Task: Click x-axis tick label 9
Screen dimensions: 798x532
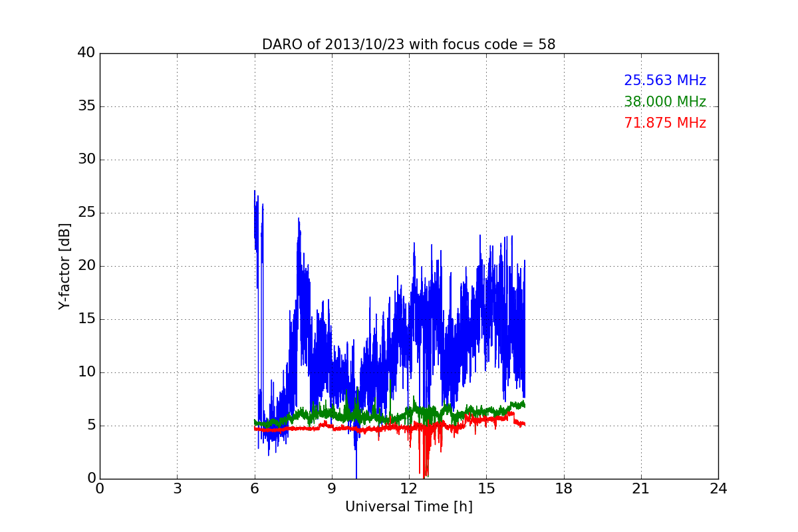Action: pyautogui.click(x=332, y=489)
